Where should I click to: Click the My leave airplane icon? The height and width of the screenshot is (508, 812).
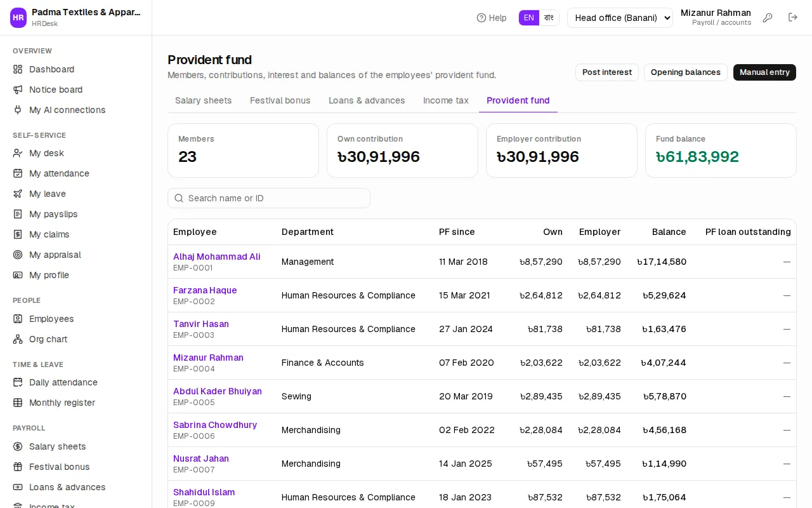pyautogui.click(x=18, y=194)
